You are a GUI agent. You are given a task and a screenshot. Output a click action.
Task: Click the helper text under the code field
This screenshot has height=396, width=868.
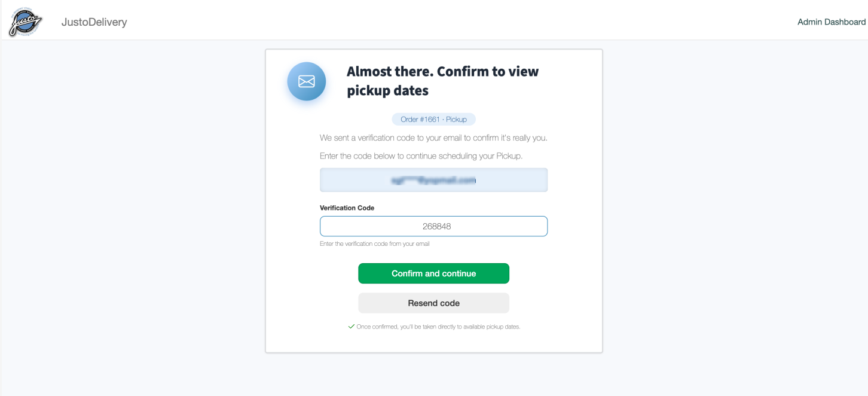click(x=374, y=244)
